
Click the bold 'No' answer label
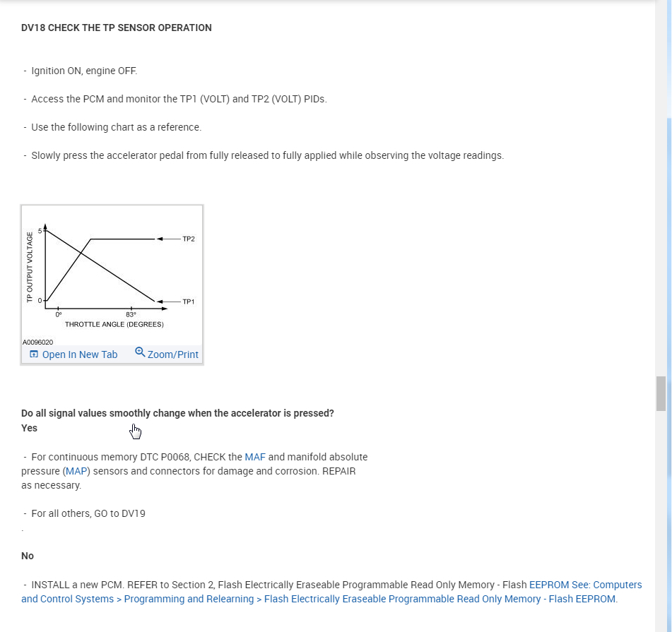pos(28,556)
